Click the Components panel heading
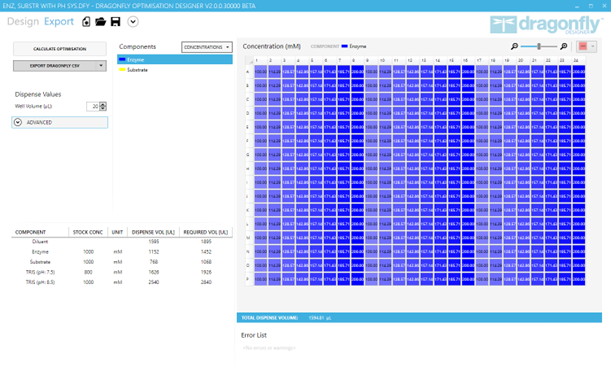 coord(137,47)
